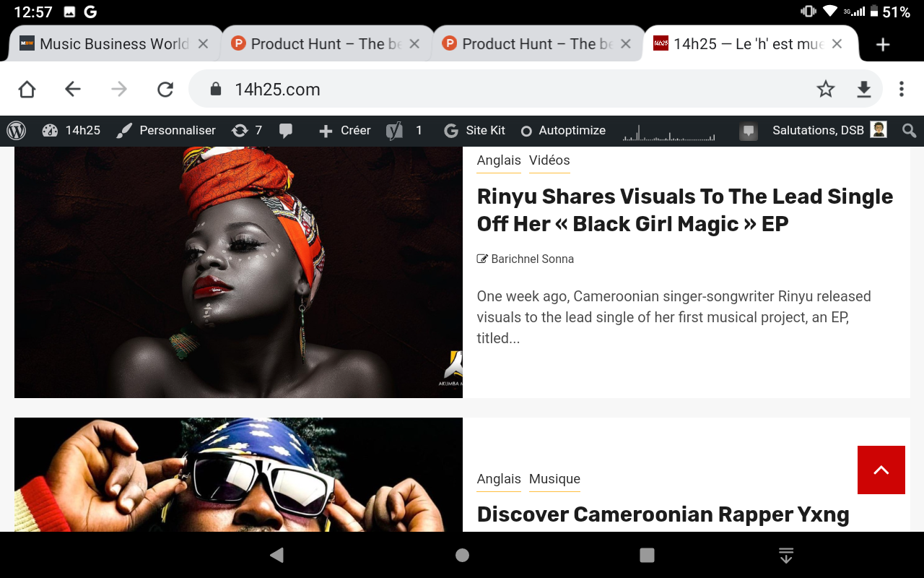
Task: Select the 14h25 — Le 'h' est muet tab
Action: click(x=749, y=44)
